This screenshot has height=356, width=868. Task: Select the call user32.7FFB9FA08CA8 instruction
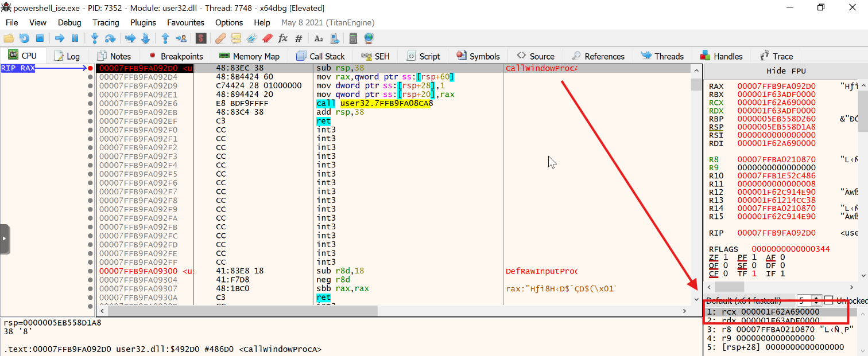374,104
